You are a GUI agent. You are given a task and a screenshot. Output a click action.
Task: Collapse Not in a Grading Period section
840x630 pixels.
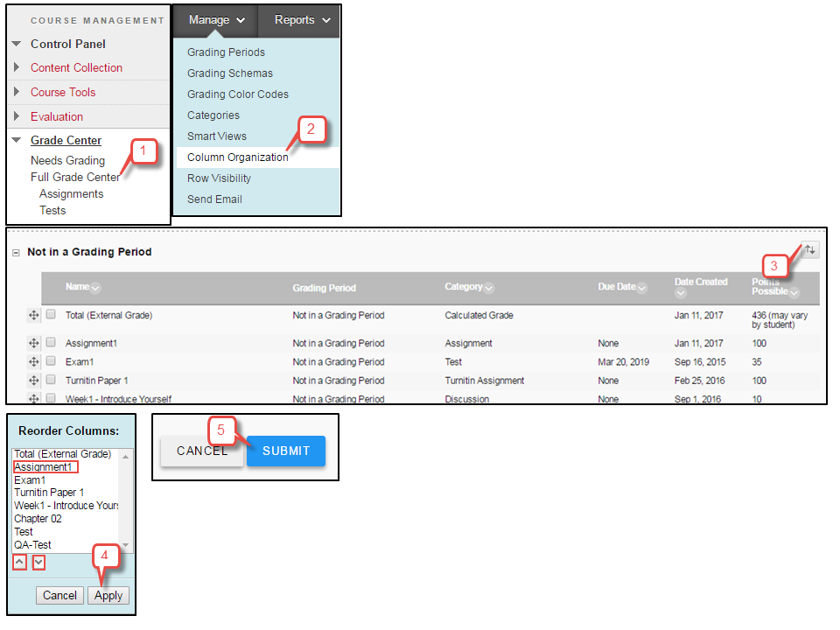pos(16,252)
